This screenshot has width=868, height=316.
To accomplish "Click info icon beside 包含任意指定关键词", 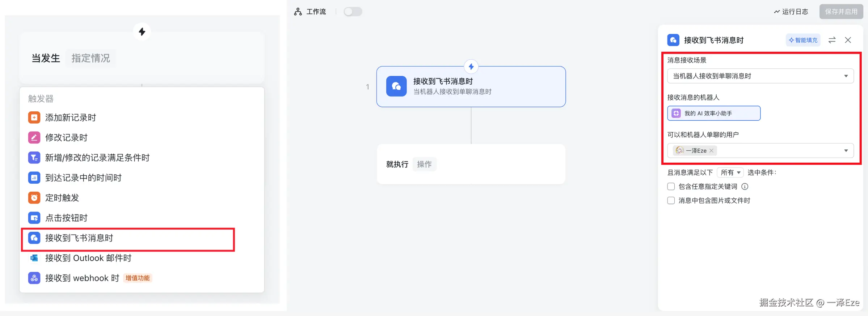I will tap(745, 187).
